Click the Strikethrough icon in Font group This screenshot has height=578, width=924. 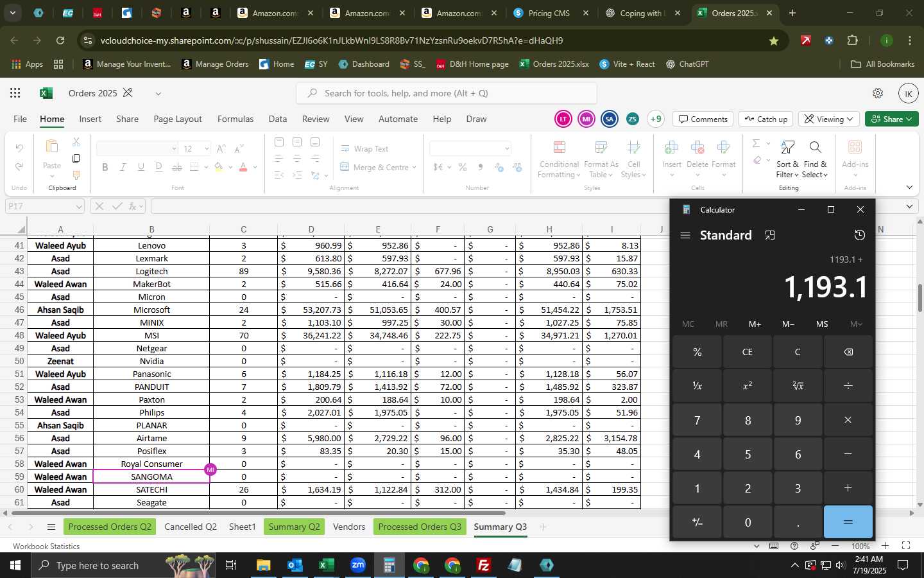(x=177, y=168)
